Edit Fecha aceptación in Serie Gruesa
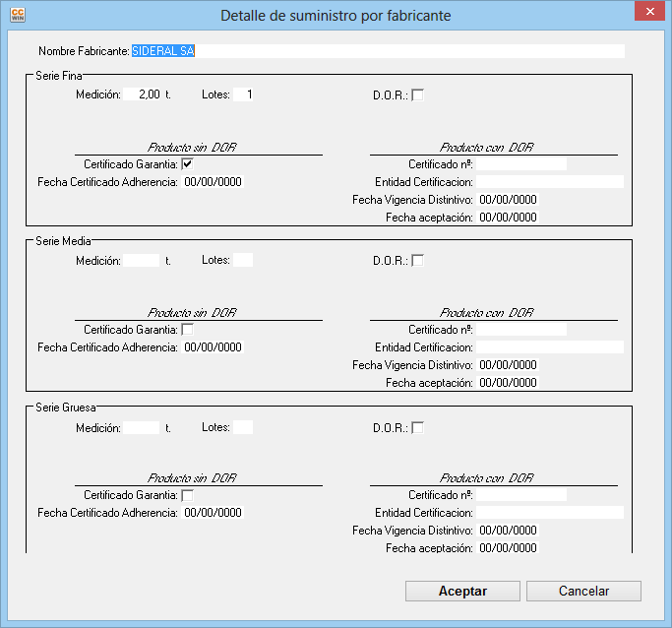This screenshot has height=628, width=672. pyautogui.click(x=508, y=548)
